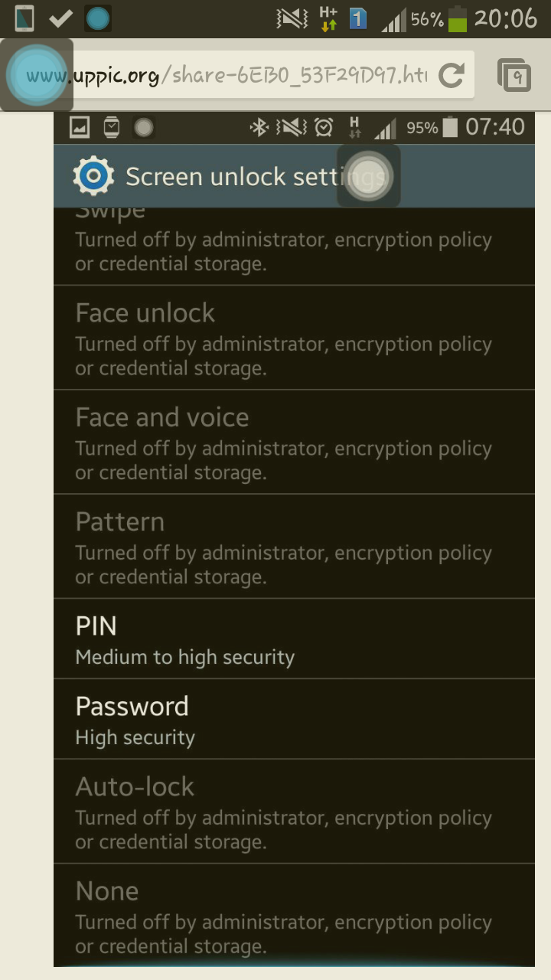Image resolution: width=551 pixels, height=980 pixels.
Task: Tap the floating gray assistive touch circle
Action: click(369, 176)
